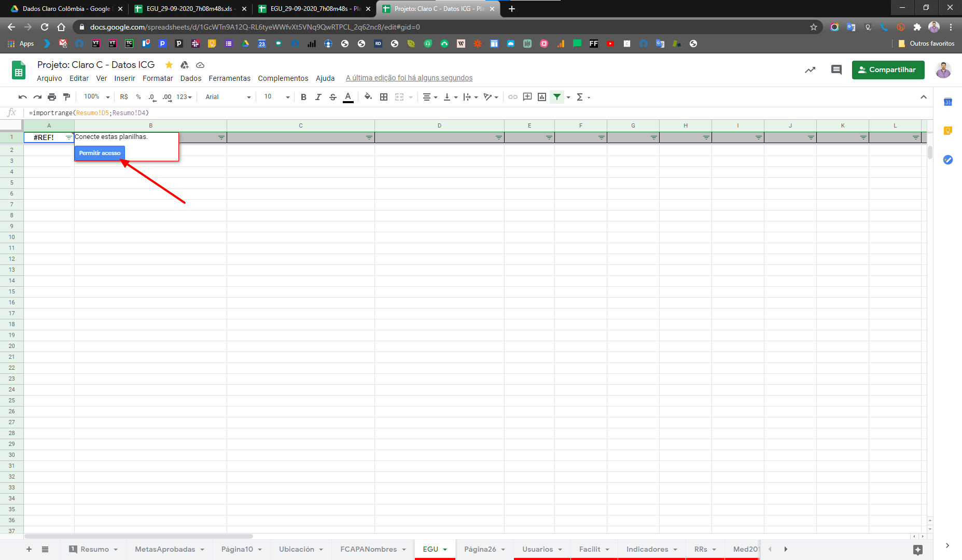Open the Ferramentas menu

(x=229, y=78)
